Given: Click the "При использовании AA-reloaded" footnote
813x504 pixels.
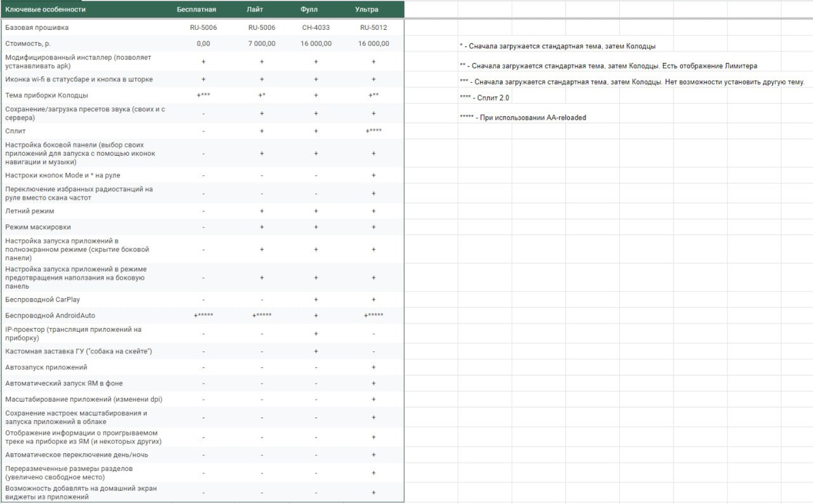Looking at the screenshot, I should pos(523,117).
